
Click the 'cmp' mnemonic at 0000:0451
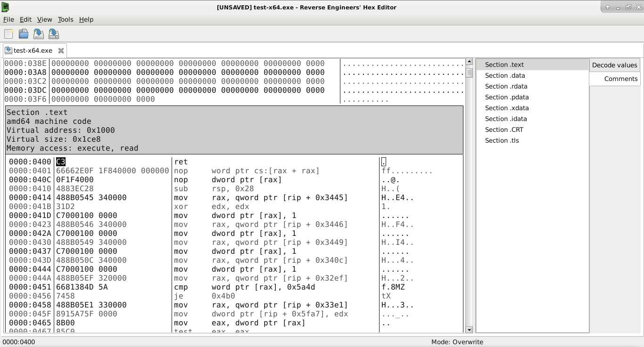[181, 287]
